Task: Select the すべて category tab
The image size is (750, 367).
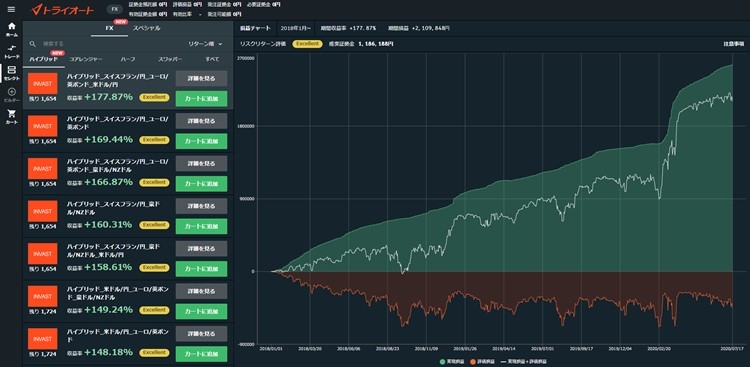Action: pyautogui.click(x=212, y=59)
